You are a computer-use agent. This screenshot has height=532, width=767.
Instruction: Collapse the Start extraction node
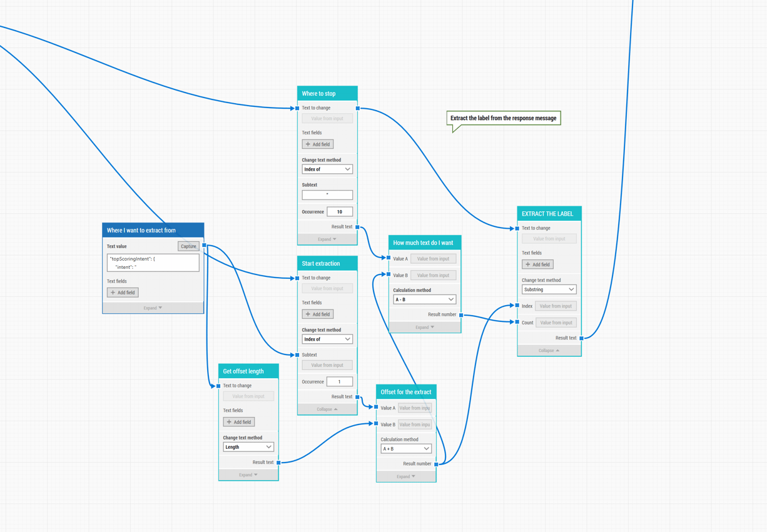click(327, 409)
